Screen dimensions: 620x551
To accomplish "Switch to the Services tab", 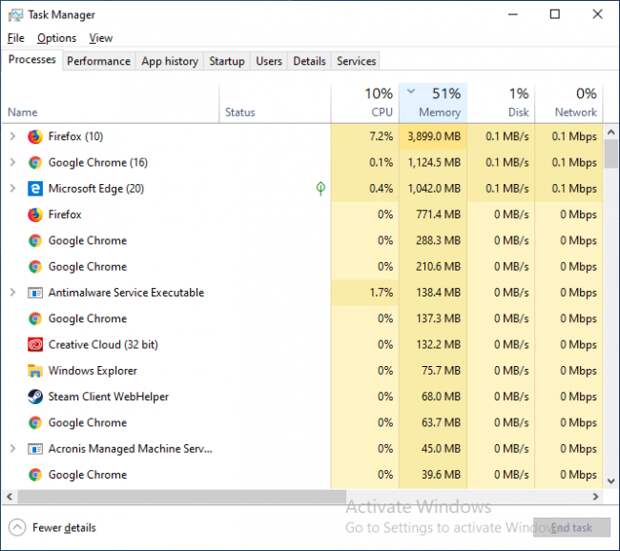I will pos(356,61).
